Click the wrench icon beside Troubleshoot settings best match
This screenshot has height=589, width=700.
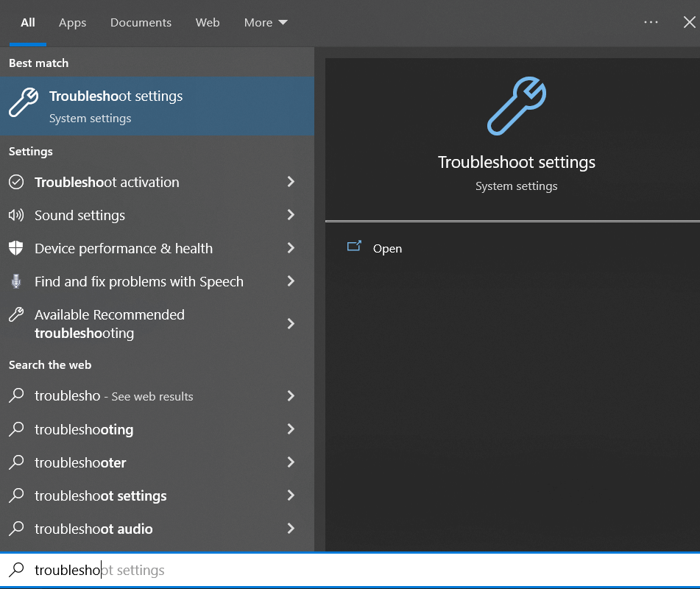point(24,104)
